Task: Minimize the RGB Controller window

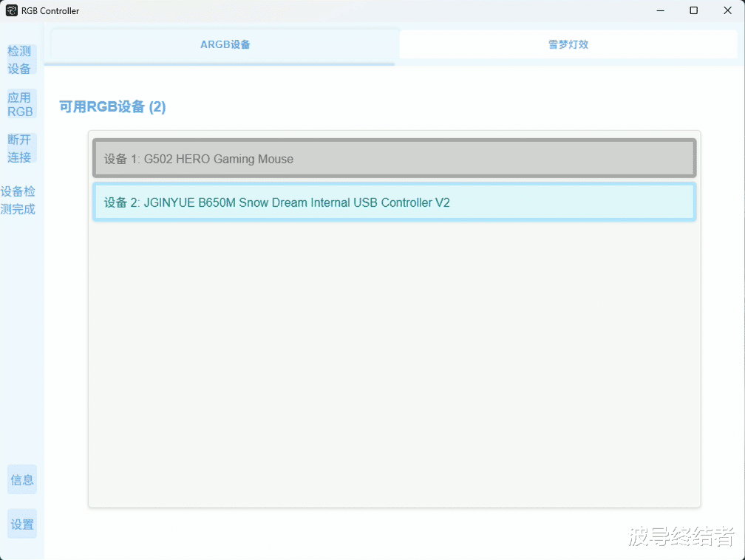Action: (x=661, y=10)
